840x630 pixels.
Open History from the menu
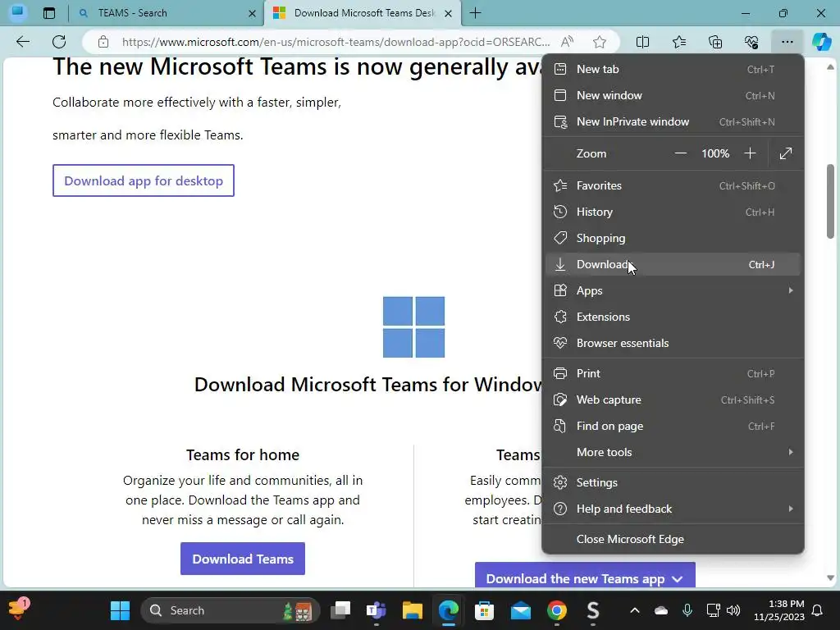click(673, 212)
